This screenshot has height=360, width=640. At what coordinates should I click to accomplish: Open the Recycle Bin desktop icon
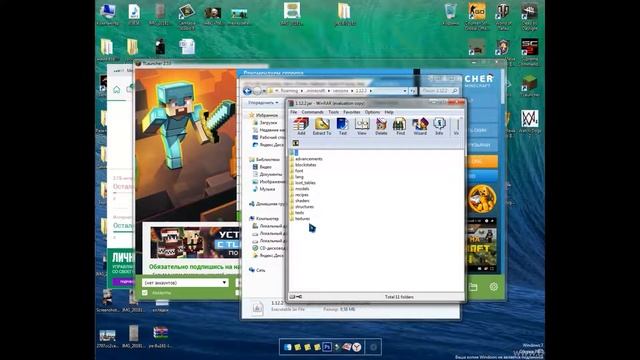(451, 14)
